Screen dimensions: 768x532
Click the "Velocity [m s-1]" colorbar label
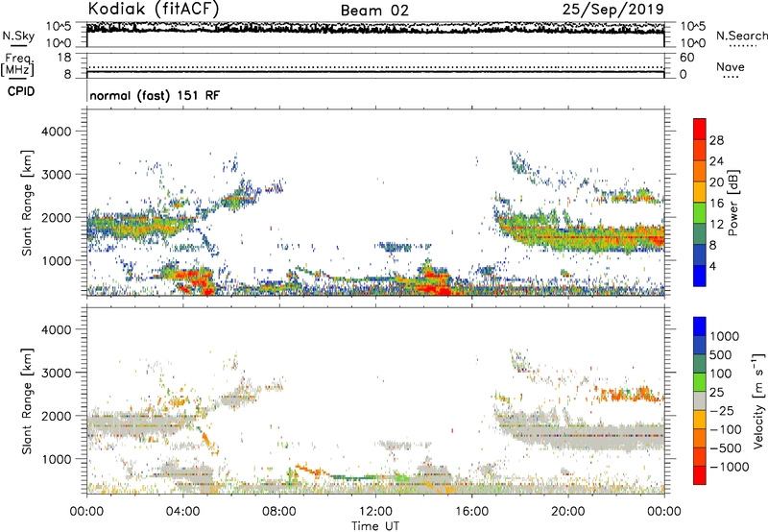click(758, 400)
